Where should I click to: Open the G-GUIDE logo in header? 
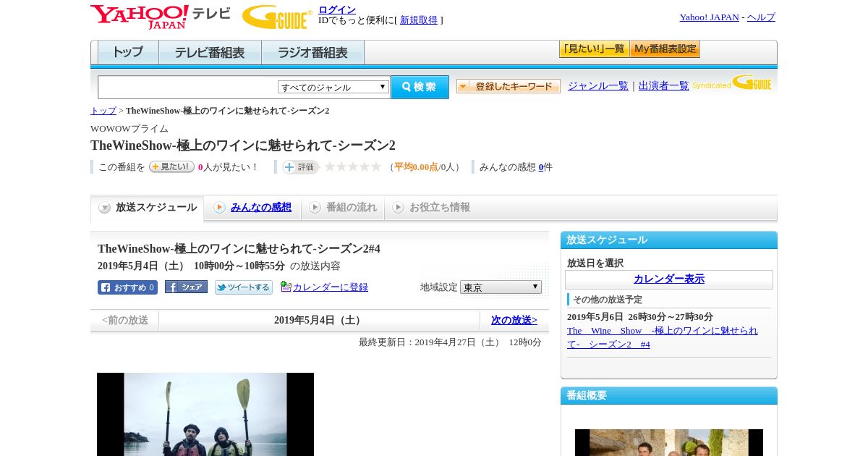(x=277, y=17)
